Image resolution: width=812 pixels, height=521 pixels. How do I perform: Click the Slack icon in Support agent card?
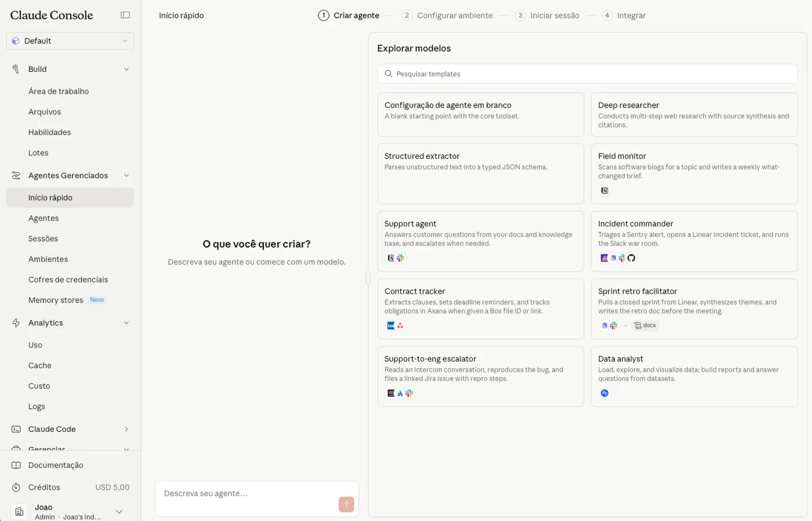(x=400, y=258)
